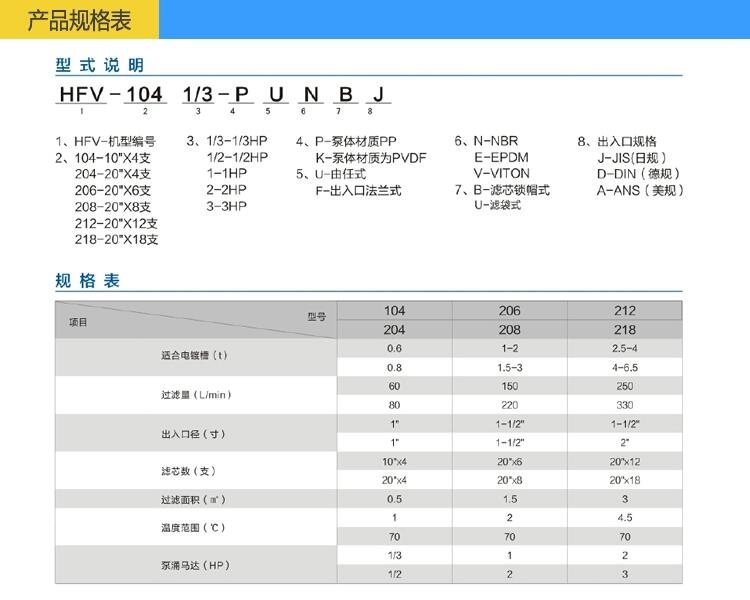Click the A-ANS（美规）port standard
This screenshot has width=750, height=600.
[640, 190]
